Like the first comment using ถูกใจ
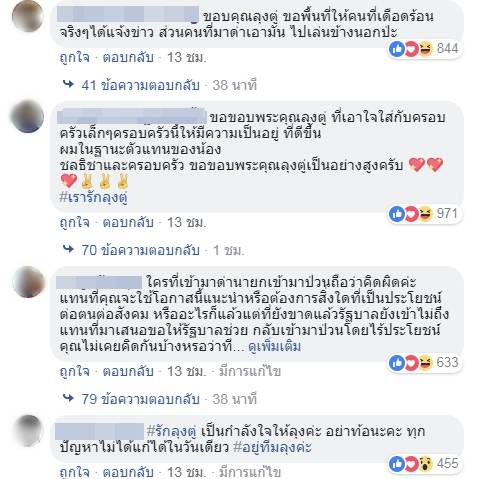Screen dimensions: 499x479 [75, 57]
